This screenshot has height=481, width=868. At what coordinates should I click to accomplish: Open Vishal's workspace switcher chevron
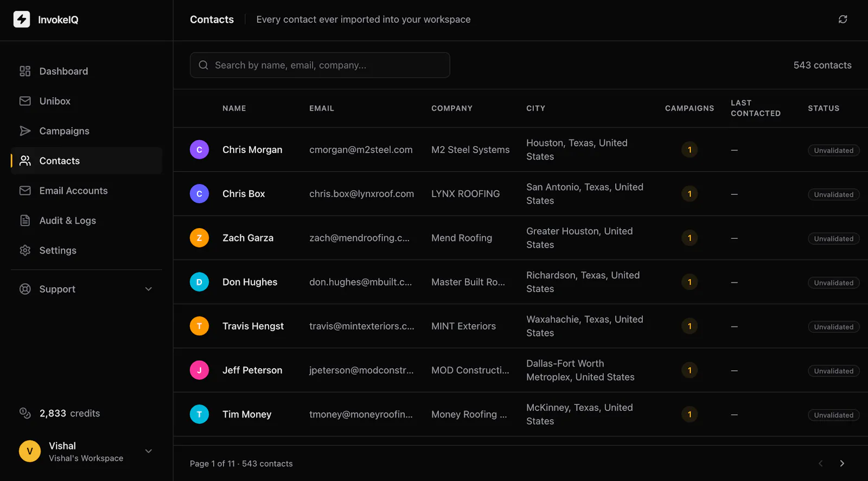(149, 451)
